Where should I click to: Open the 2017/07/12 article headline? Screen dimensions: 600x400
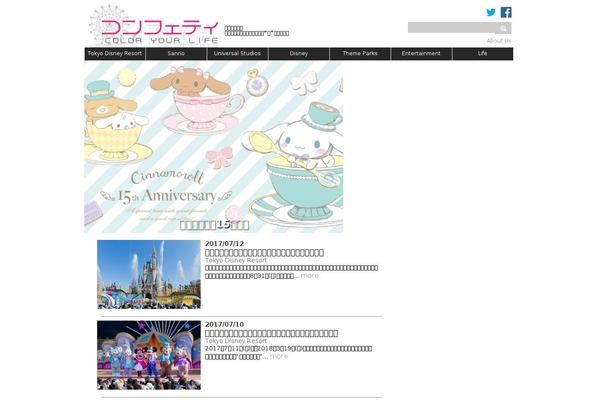point(264,253)
